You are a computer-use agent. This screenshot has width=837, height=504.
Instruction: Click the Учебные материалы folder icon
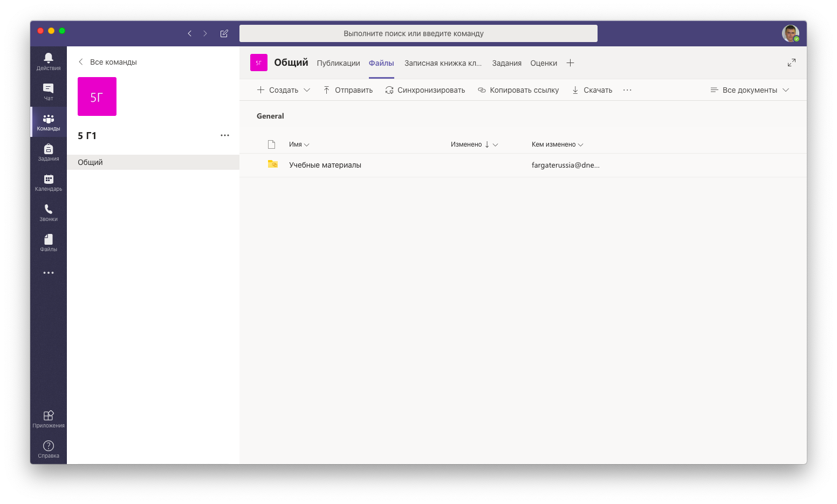click(273, 164)
